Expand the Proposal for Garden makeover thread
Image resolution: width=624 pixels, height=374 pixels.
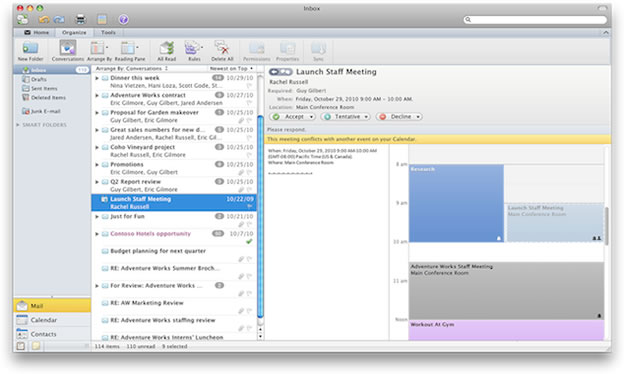pos(97,113)
